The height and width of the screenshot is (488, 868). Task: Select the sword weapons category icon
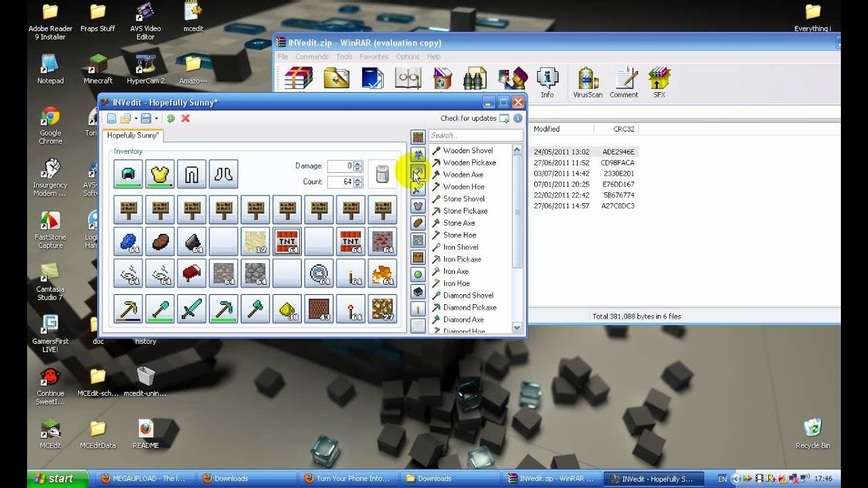(x=418, y=189)
